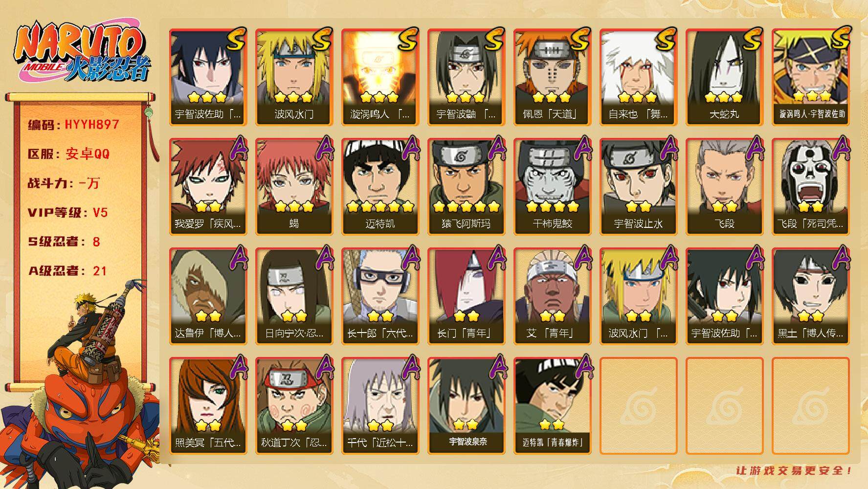Open the 猿飞阿斯玛 ninja card
Screen dimensions: 868x489
coord(466,187)
